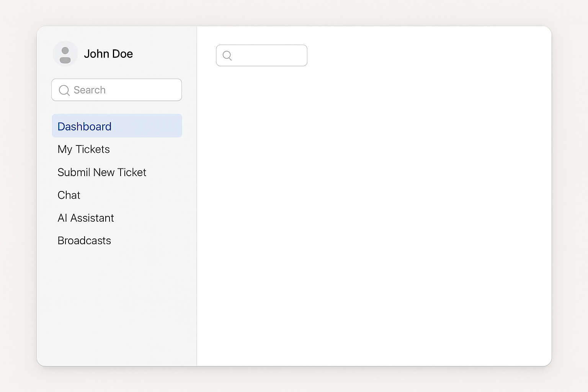Click John Doe's profile avatar icon
Screen dimensions: 588x392
pyautogui.click(x=65, y=54)
